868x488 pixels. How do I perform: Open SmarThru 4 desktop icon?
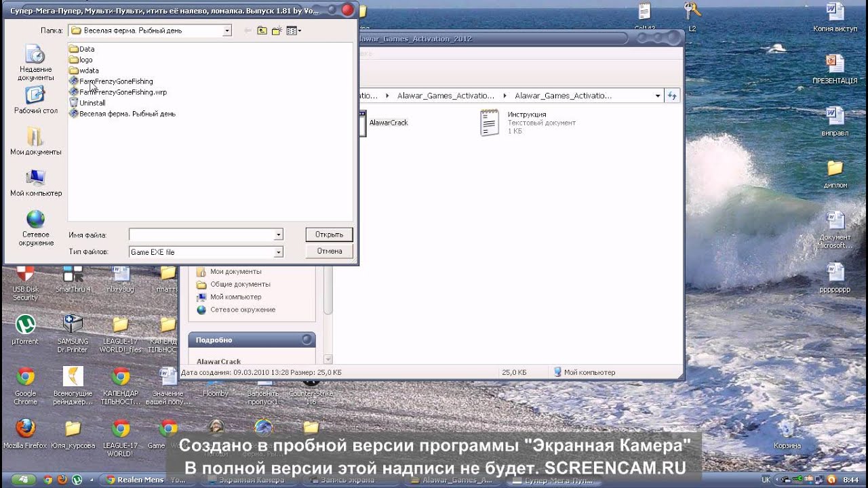click(x=73, y=279)
